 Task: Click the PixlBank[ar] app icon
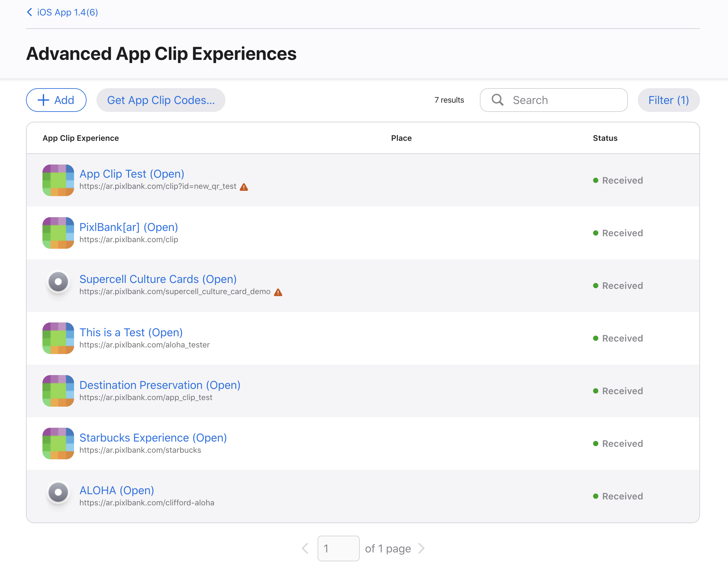click(x=58, y=233)
